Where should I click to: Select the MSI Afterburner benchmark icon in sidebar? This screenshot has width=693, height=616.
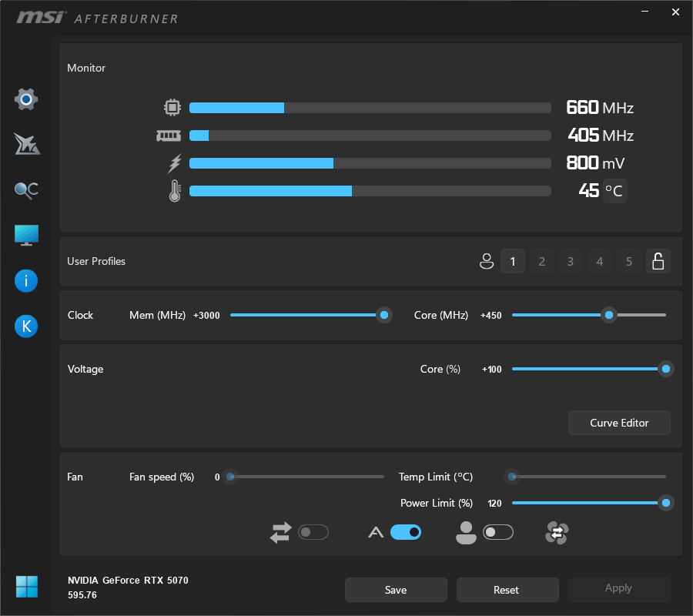(x=25, y=144)
